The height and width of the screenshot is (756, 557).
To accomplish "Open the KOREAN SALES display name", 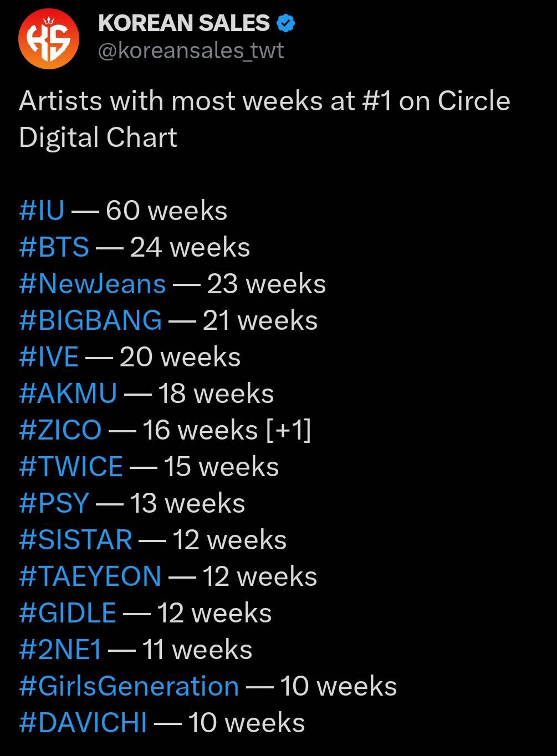I will click(x=183, y=23).
